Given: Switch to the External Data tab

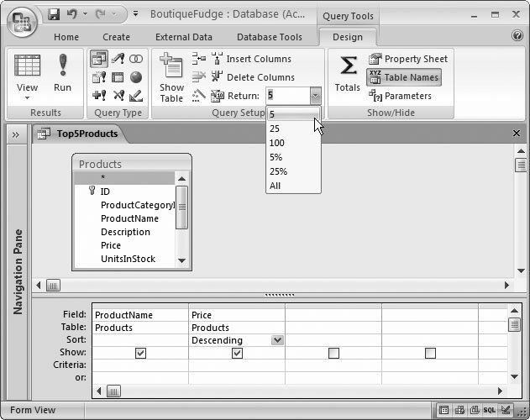Looking at the screenshot, I should (x=183, y=37).
